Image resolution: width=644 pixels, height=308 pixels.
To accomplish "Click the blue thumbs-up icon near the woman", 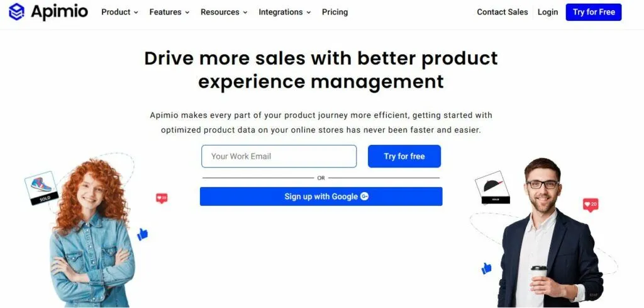I will [143, 234].
